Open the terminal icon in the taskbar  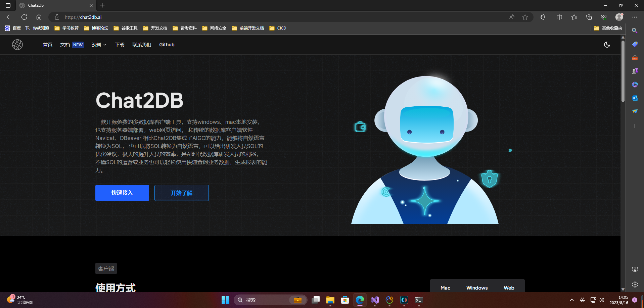419,300
